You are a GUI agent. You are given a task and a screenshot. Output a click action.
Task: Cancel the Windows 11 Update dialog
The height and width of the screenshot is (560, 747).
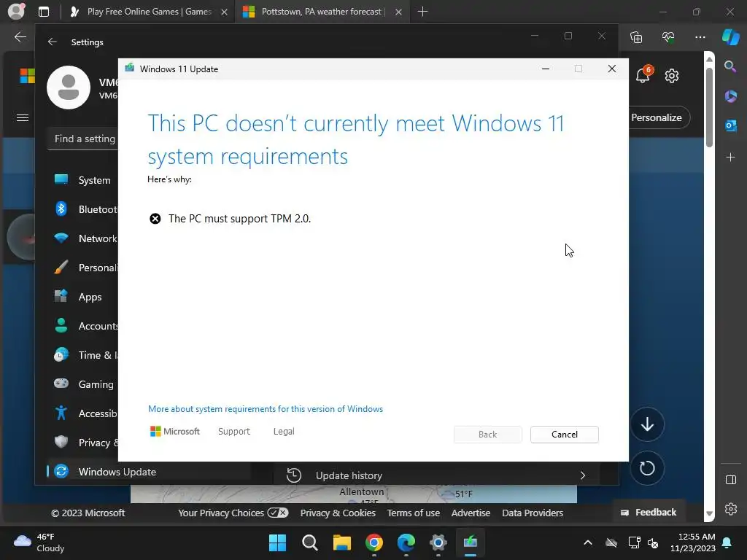564,435
